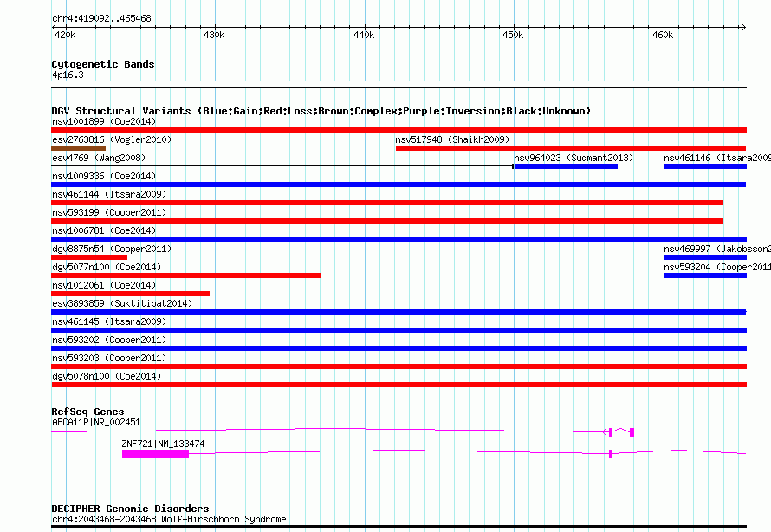Select the nsv593204 (Cooper2011) blue gain bar
Viewport: 771px width, 532px height.
point(705,276)
